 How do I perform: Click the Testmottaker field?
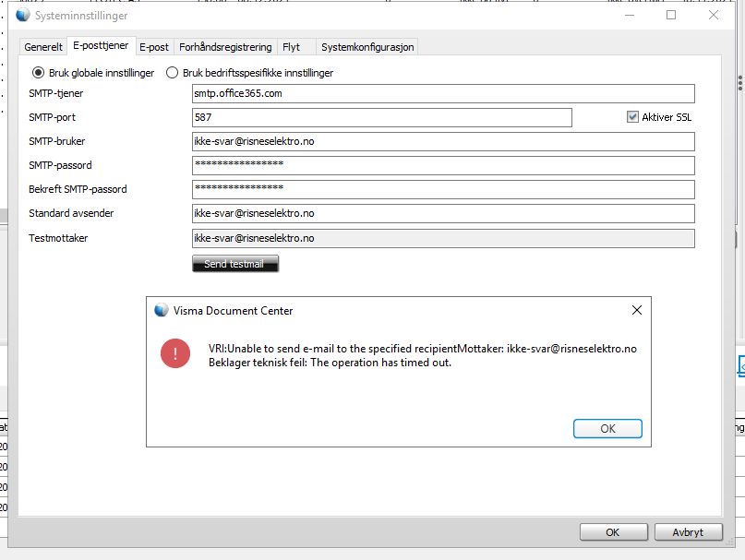pyautogui.click(x=443, y=238)
